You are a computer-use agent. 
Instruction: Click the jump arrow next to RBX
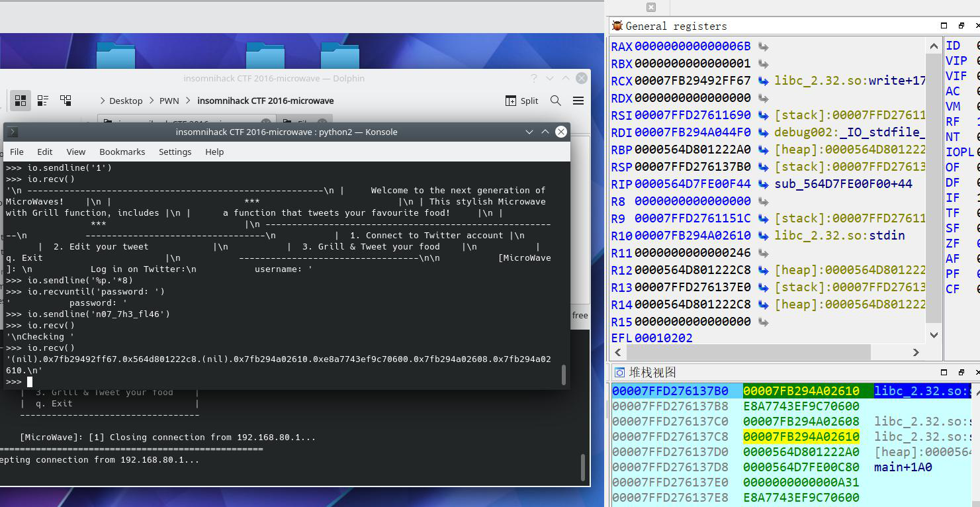pyautogui.click(x=763, y=64)
